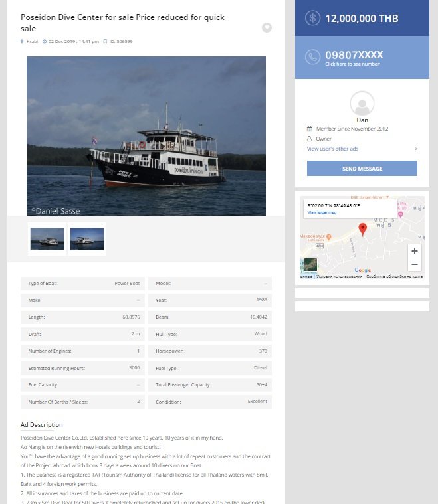The height and width of the screenshot is (504, 438).
Task: Click the phone handset icon
Action: tap(312, 57)
